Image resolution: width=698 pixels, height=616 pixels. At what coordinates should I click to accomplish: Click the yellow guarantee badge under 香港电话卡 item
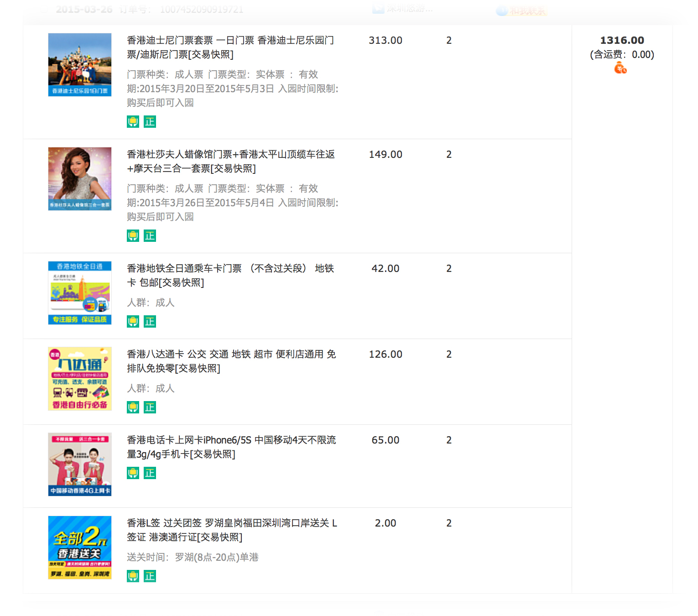click(x=133, y=473)
